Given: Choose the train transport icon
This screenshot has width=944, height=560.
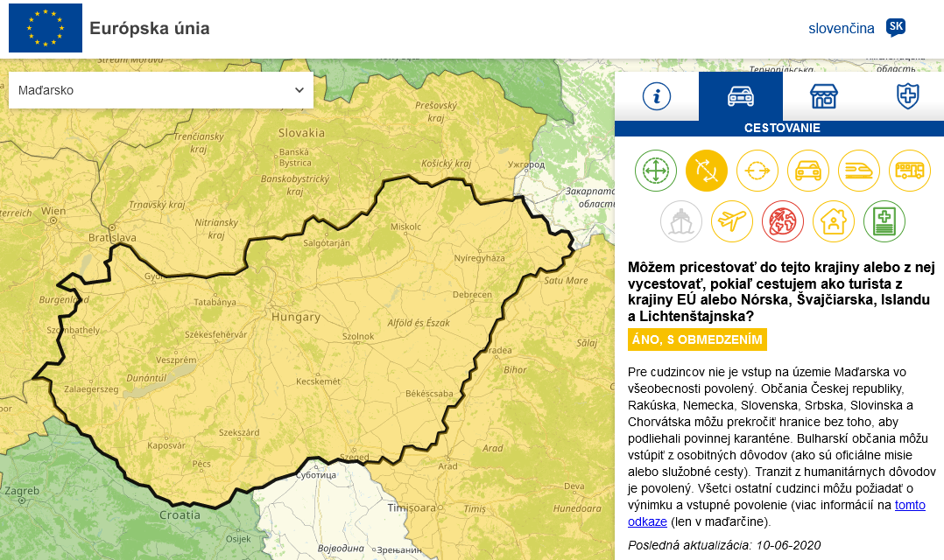Looking at the screenshot, I should pyautogui.click(x=859, y=171).
